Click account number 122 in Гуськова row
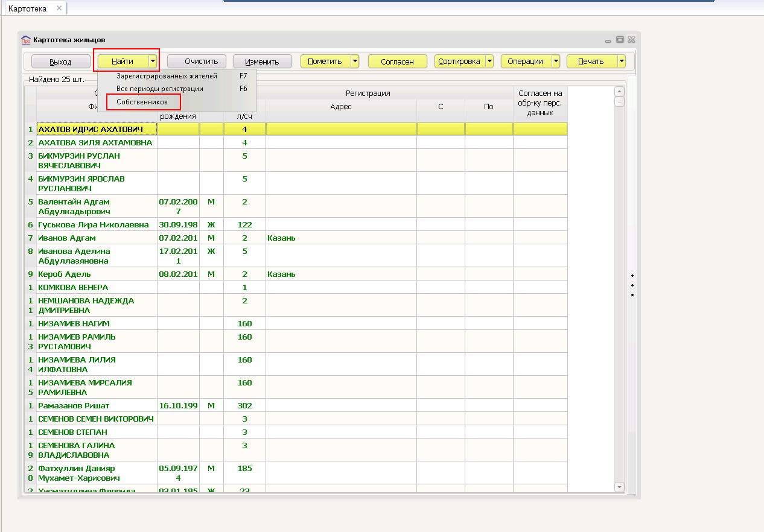Image resolution: width=764 pixels, height=532 pixels. (x=244, y=224)
